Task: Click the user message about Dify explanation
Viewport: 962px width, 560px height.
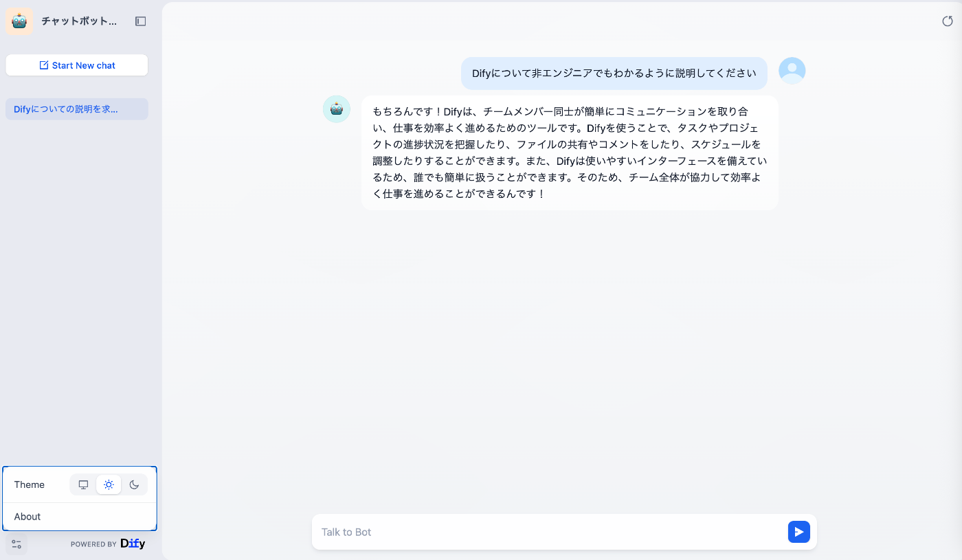Action: coord(614,74)
